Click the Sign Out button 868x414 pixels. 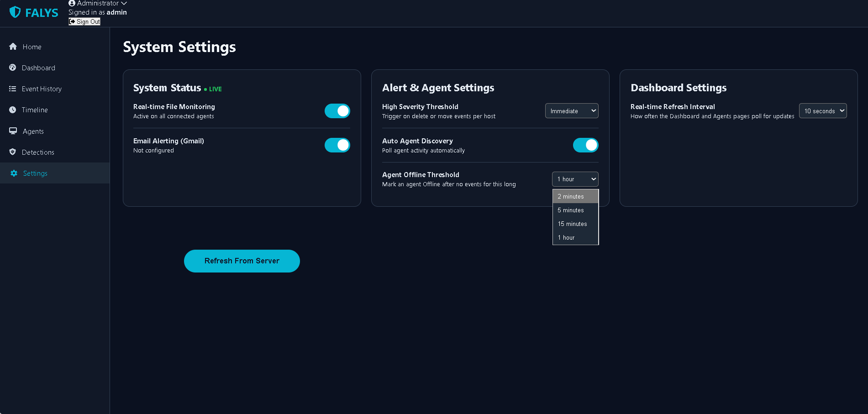[84, 21]
